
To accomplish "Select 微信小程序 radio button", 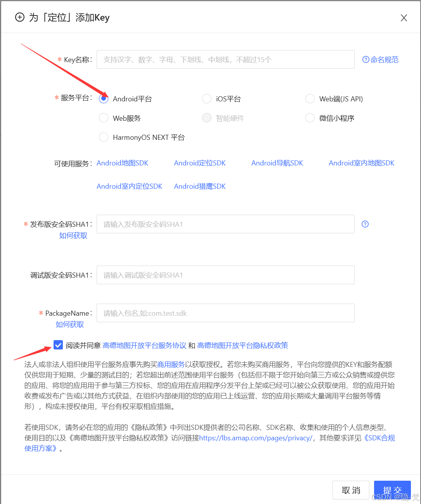I will pos(310,118).
